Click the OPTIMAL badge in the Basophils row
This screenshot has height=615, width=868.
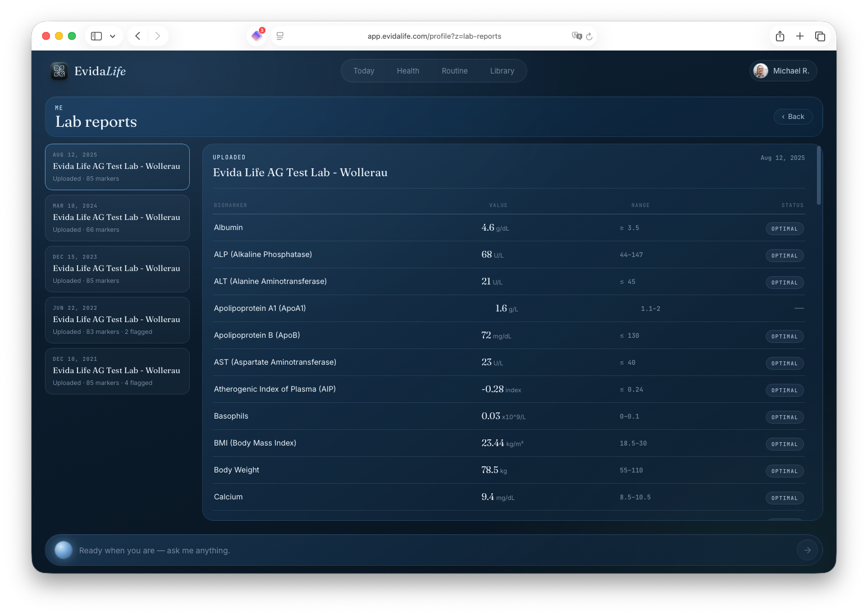784,417
